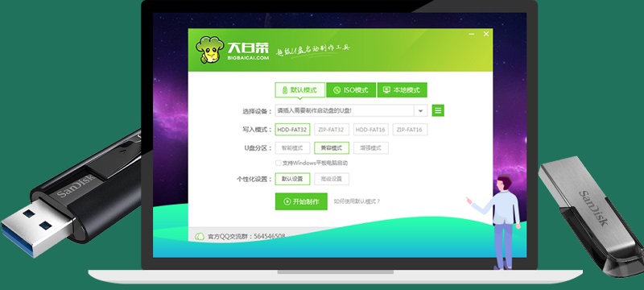
Task: Select ZIP-FAT32 write mode
Action: tap(332, 130)
